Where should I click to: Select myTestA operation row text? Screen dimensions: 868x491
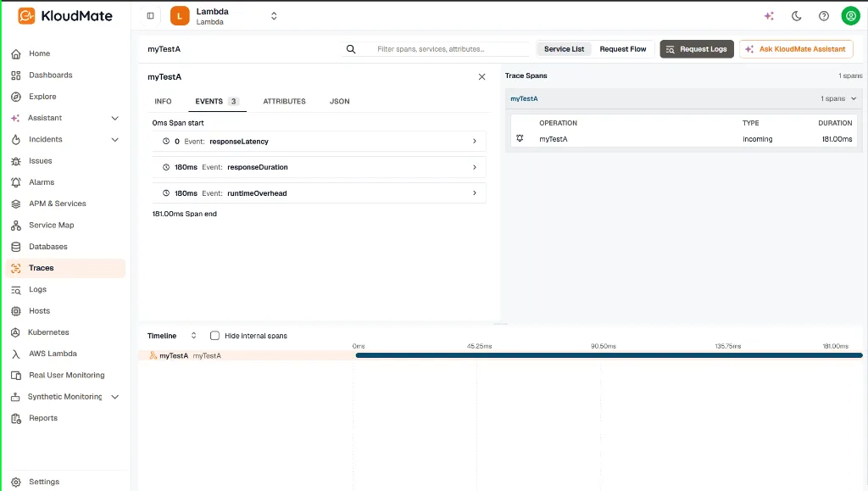pos(553,139)
